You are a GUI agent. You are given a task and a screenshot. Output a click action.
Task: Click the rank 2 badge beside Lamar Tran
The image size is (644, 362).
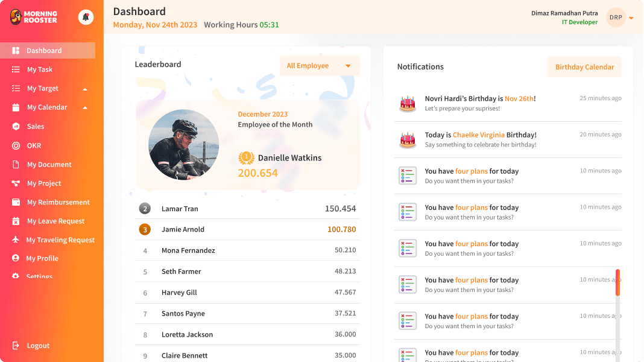point(145,209)
